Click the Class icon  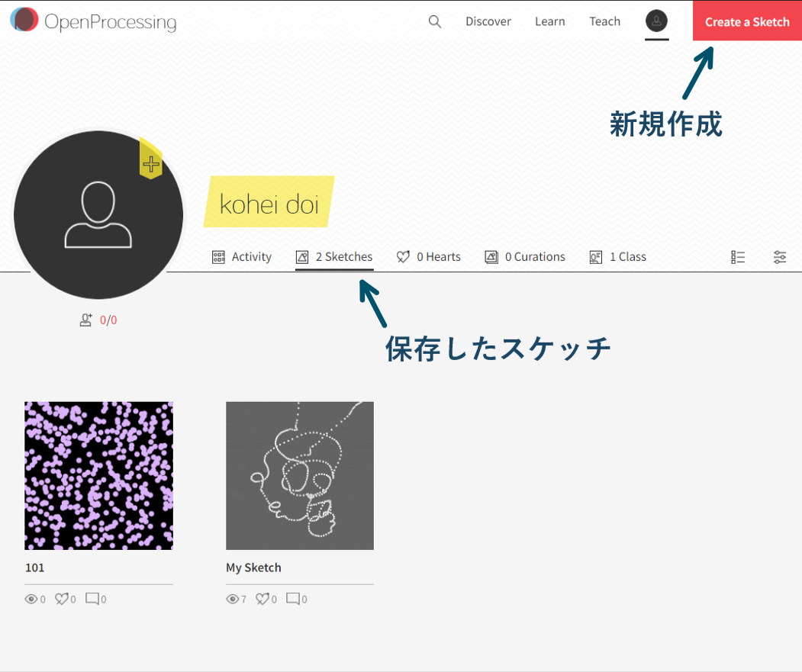pos(596,257)
